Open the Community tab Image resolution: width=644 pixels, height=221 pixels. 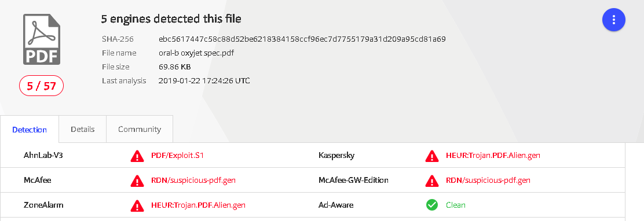140,129
